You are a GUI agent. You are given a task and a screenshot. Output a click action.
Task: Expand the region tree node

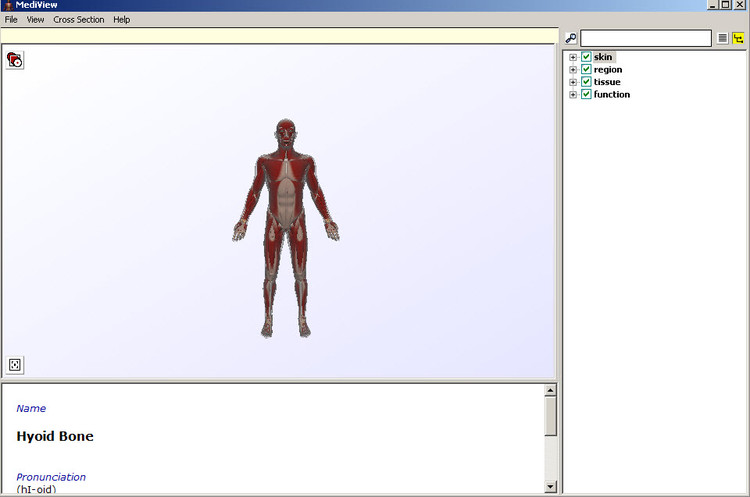click(573, 70)
